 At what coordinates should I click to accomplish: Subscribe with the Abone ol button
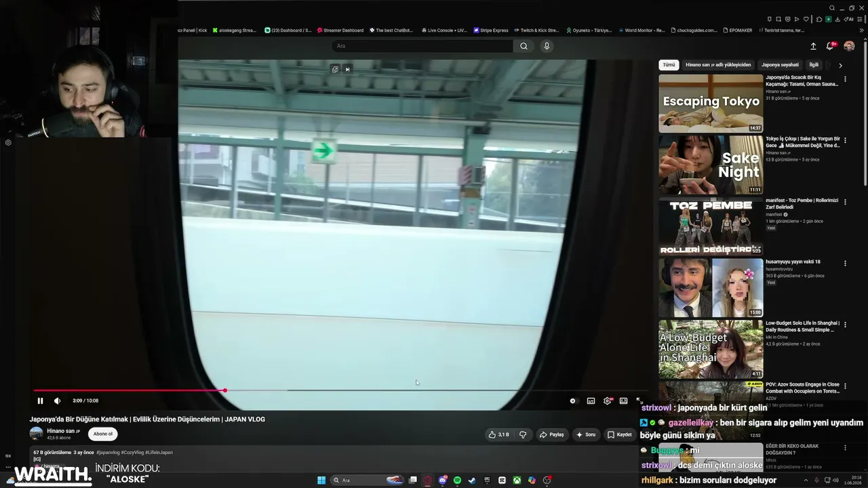(x=103, y=434)
